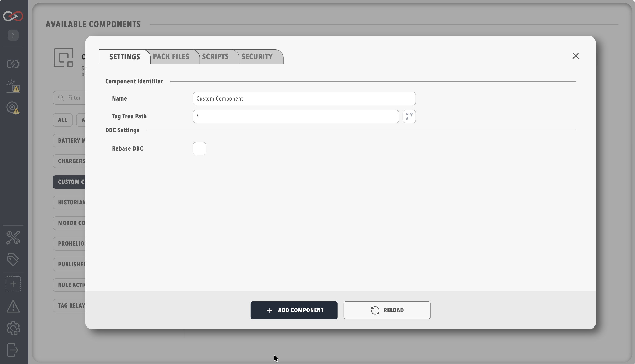
Task: Open the power/battery sidebar icon
Action: pos(13,64)
